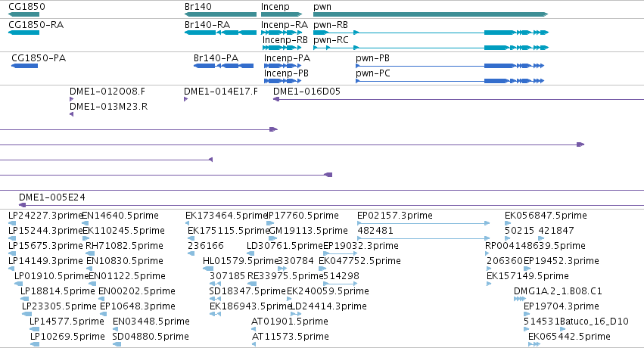Click the DME1-012O08.F marker arrow
The height and width of the screenshot is (348, 644).
71,99
